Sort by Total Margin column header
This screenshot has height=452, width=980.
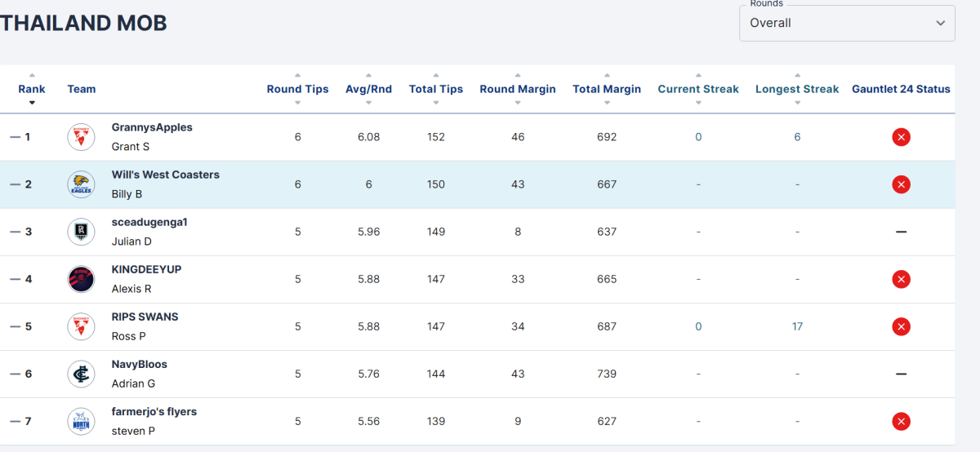coord(607,89)
